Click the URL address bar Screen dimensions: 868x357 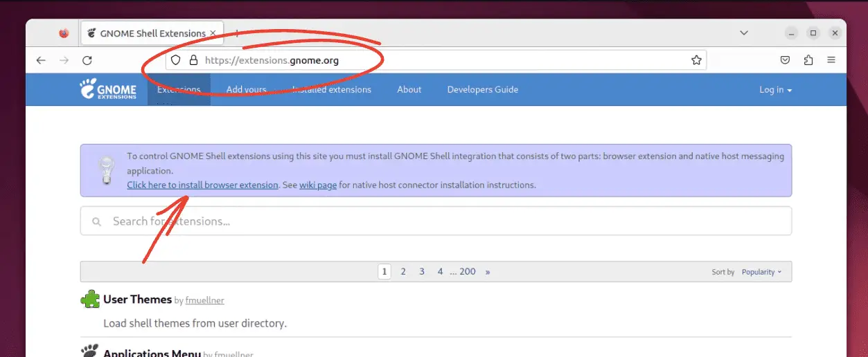pos(436,60)
